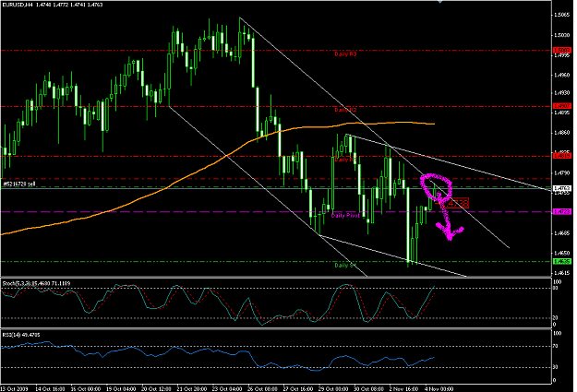
Task: Click the '19 Oct 04:00' time label
Action: point(121,388)
